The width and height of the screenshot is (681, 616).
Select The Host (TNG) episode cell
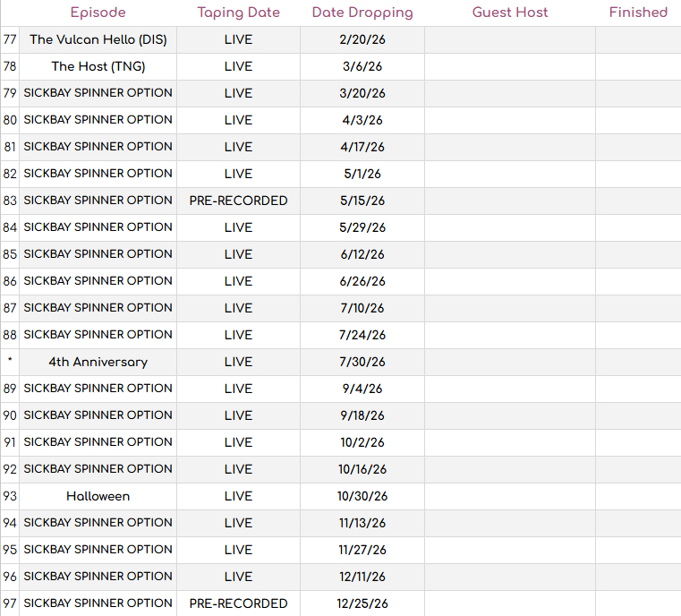(98, 66)
